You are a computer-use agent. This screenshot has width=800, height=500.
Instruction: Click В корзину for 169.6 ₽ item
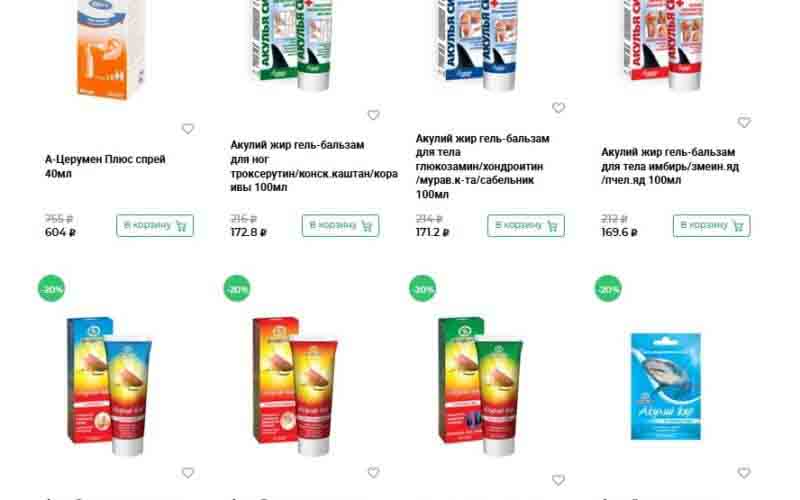point(711,226)
